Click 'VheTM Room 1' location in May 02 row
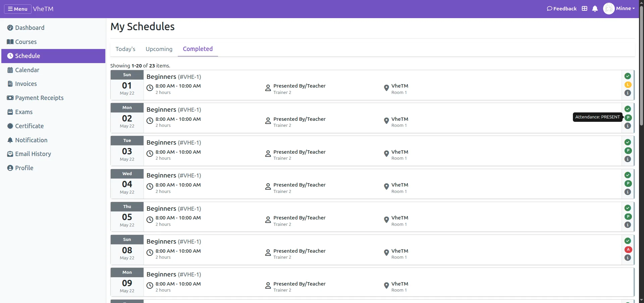The image size is (644, 303). (x=400, y=122)
